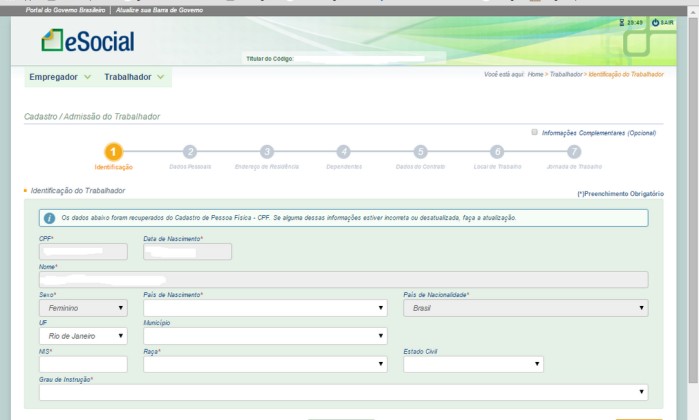
Task: Open step 5 Dados do Contrato
Action: tap(420, 152)
